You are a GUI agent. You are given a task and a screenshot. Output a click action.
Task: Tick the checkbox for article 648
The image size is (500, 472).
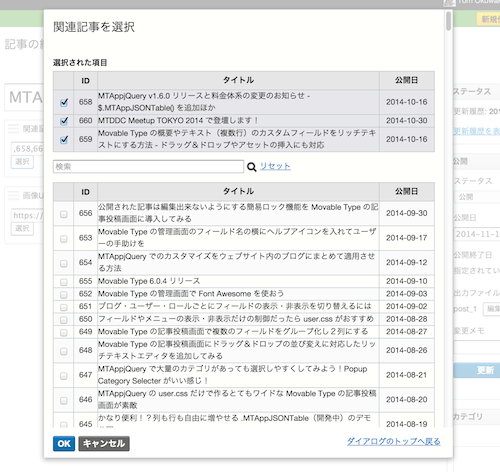tap(64, 351)
